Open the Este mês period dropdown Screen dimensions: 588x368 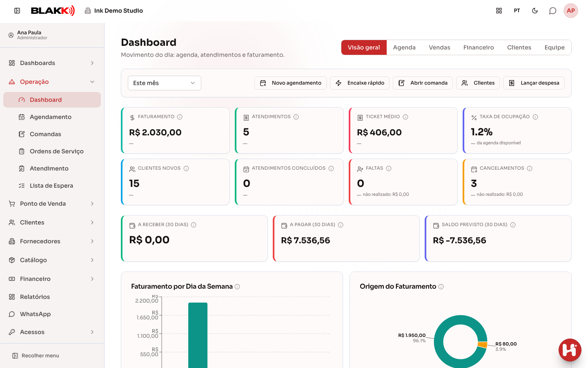pos(165,83)
